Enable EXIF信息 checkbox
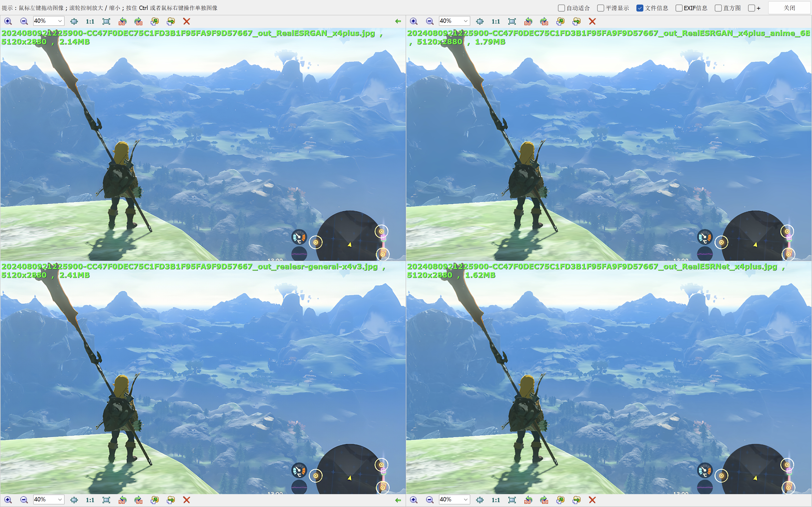The image size is (812, 507). [679, 8]
